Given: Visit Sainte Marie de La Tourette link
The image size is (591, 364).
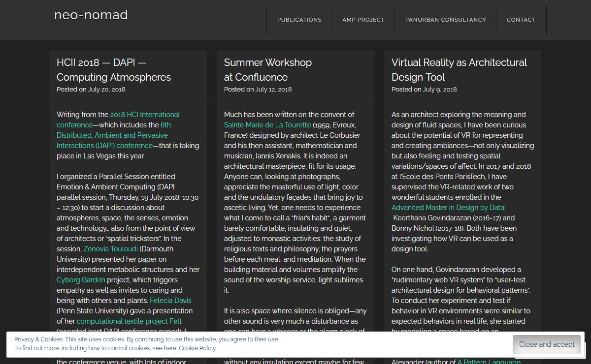Looking at the screenshot, I should (x=267, y=125).
